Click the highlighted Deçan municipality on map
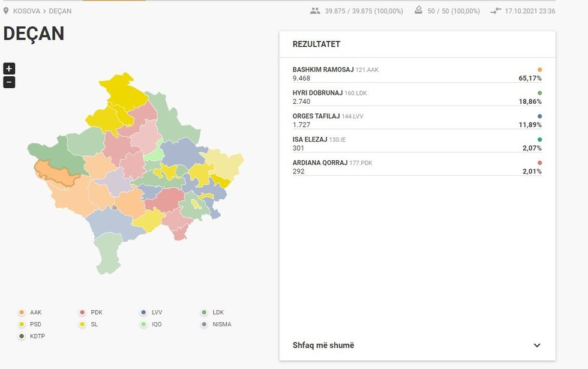Viewport: 588px width, 369px height. click(x=57, y=171)
